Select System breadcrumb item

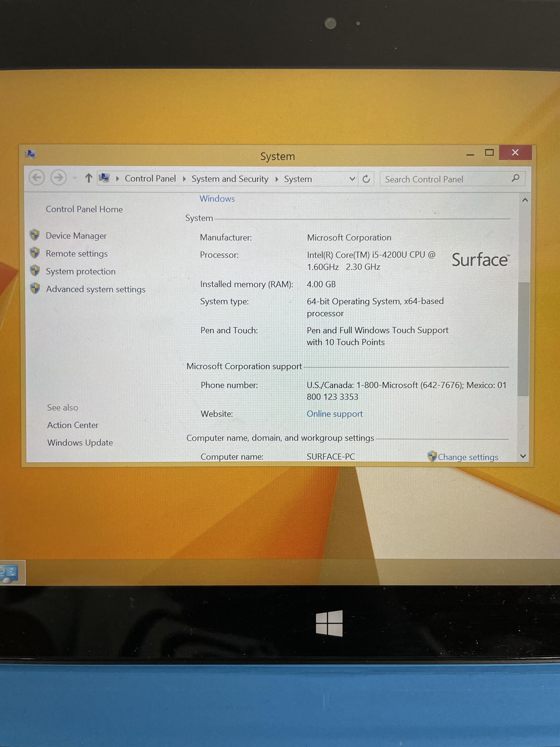click(x=298, y=179)
